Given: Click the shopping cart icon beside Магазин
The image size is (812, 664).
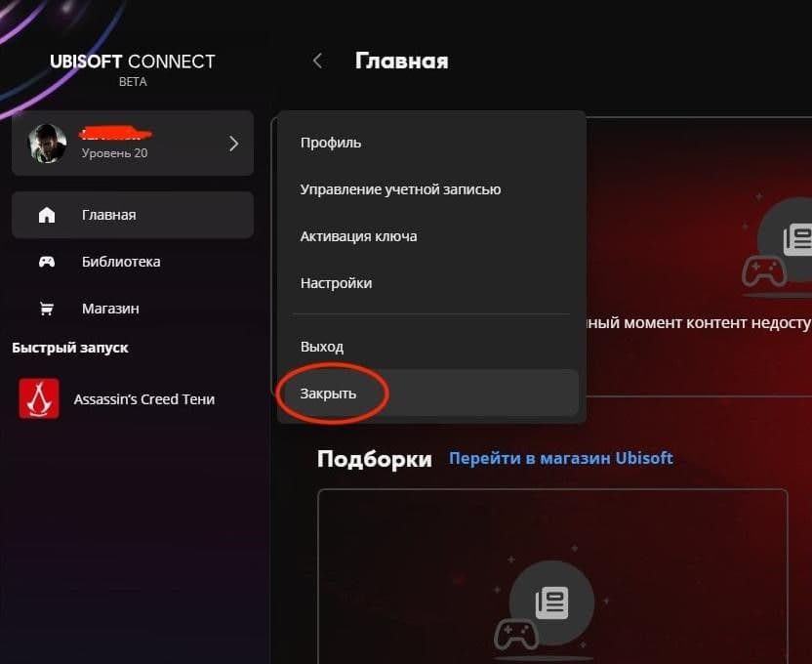Looking at the screenshot, I should [x=47, y=309].
